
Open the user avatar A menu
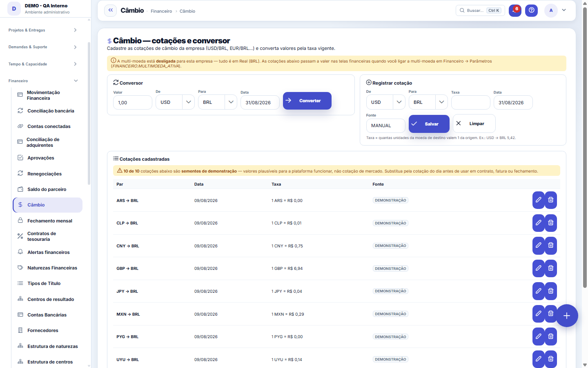tap(551, 11)
